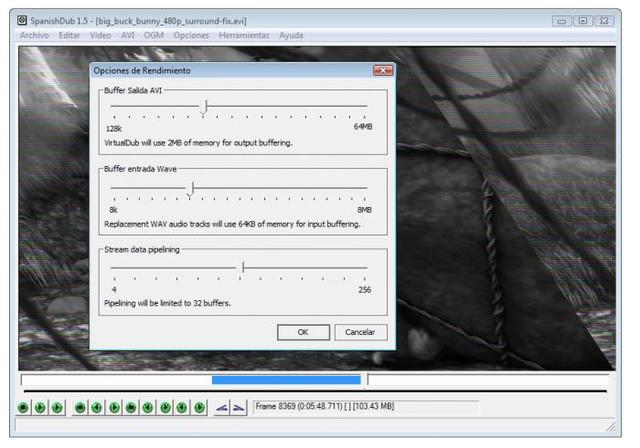The image size is (640, 448).
Task: Go to the next keyframe
Action: pyautogui.click(x=165, y=407)
